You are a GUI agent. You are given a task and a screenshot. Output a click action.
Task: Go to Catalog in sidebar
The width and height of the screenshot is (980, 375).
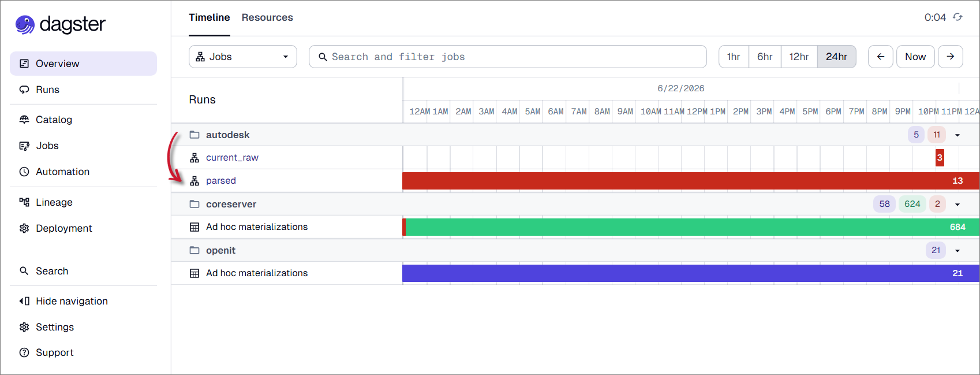[54, 120]
